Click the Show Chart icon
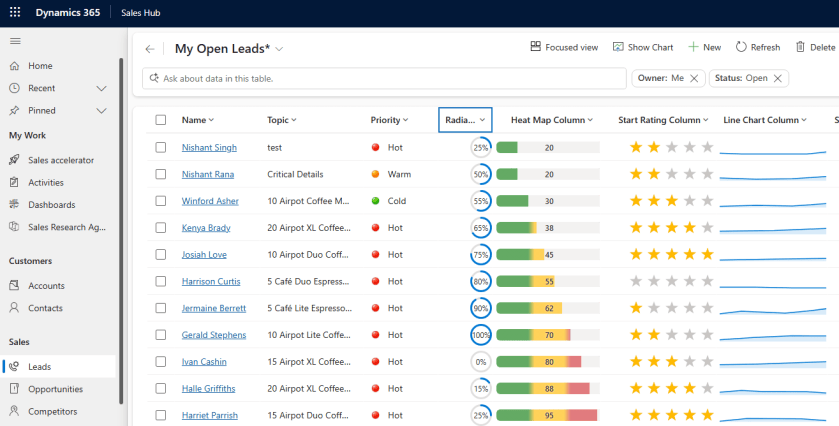 click(618, 47)
